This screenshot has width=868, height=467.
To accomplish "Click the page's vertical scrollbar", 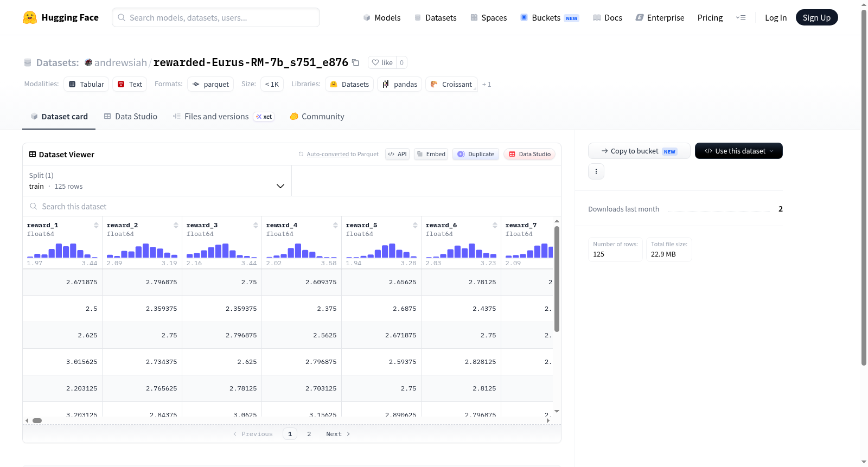I will [x=864, y=187].
